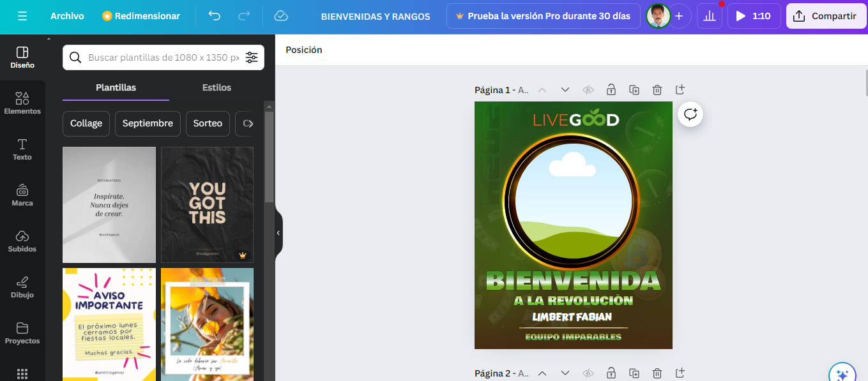
Task: Open the Marca brand panel
Action: [x=22, y=195]
